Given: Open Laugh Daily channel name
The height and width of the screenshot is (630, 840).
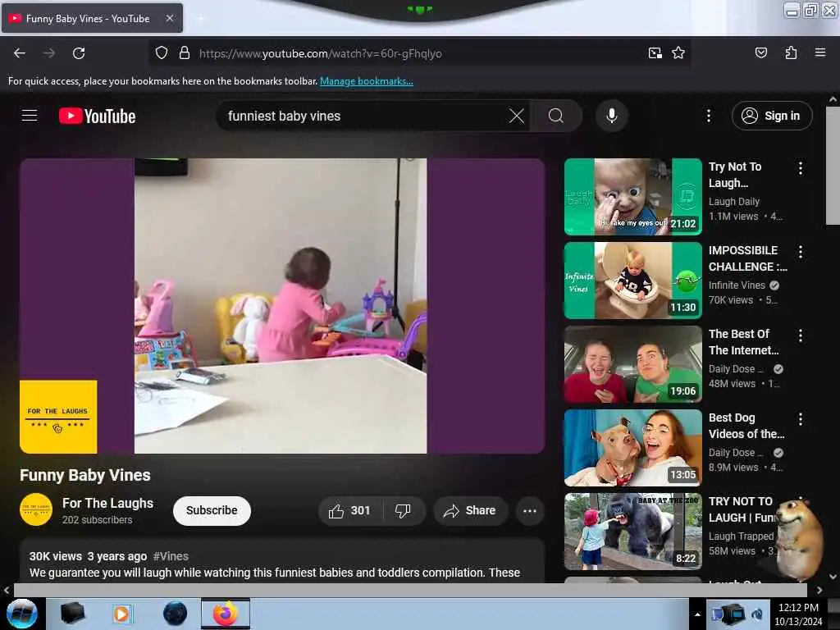Looking at the screenshot, I should 734,202.
